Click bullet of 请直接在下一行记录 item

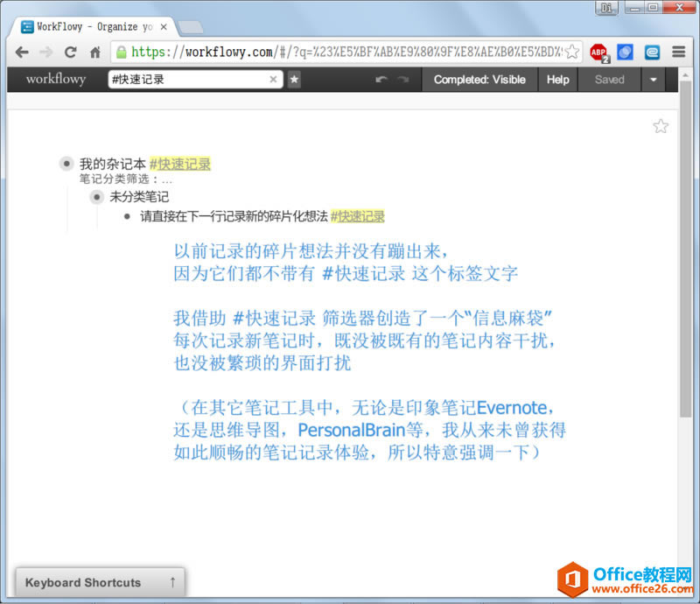(x=127, y=217)
